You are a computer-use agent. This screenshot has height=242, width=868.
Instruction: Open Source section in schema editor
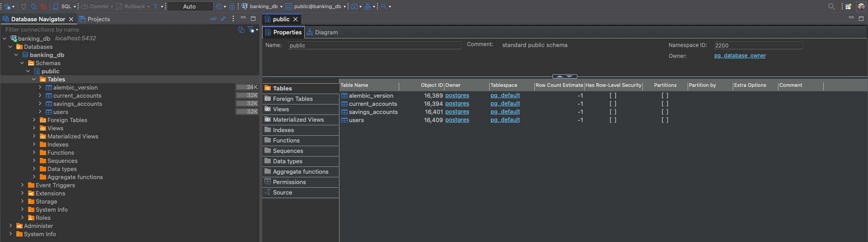pyautogui.click(x=301, y=192)
